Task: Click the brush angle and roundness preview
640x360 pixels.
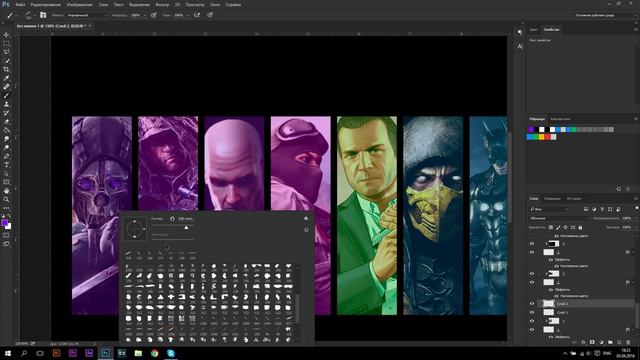Action: point(135,229)
